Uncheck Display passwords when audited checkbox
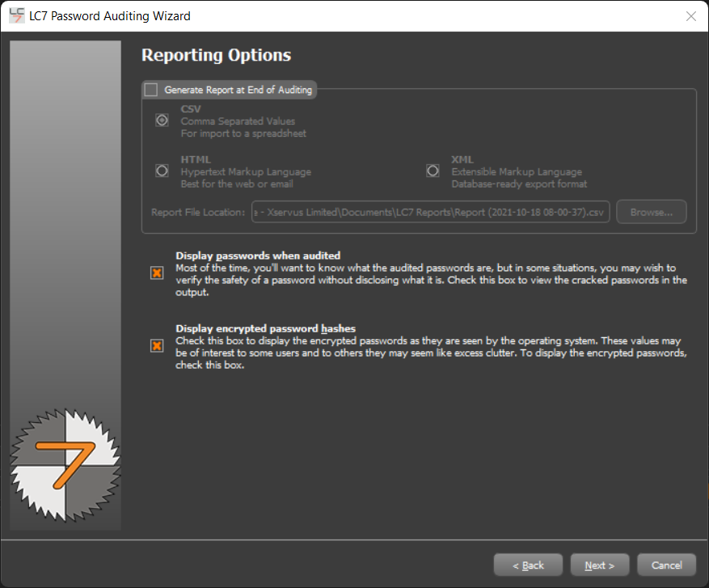 pos(157,273)
